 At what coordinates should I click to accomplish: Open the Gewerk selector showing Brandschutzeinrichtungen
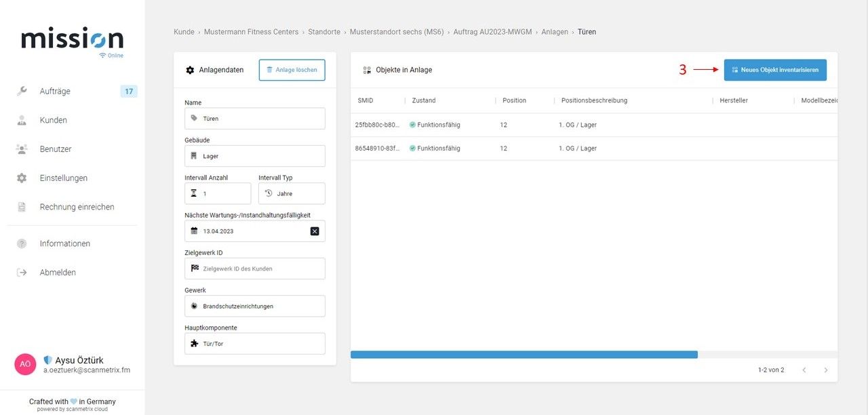[255, 306]
